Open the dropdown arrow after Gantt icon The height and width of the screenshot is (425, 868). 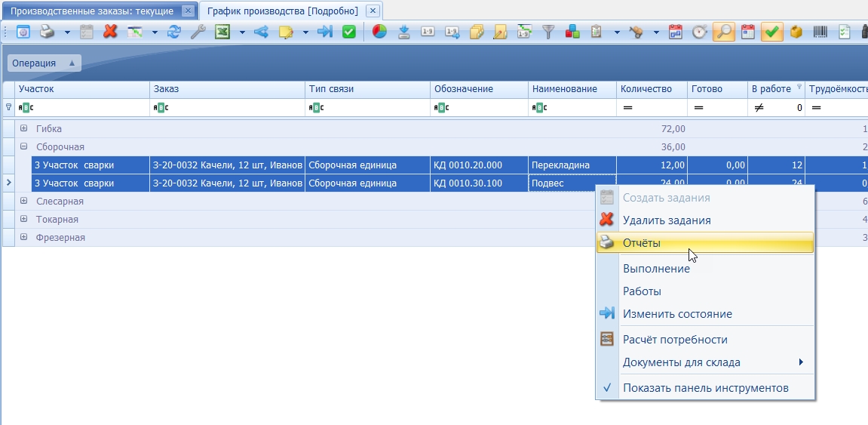click(x=155, y=32)
